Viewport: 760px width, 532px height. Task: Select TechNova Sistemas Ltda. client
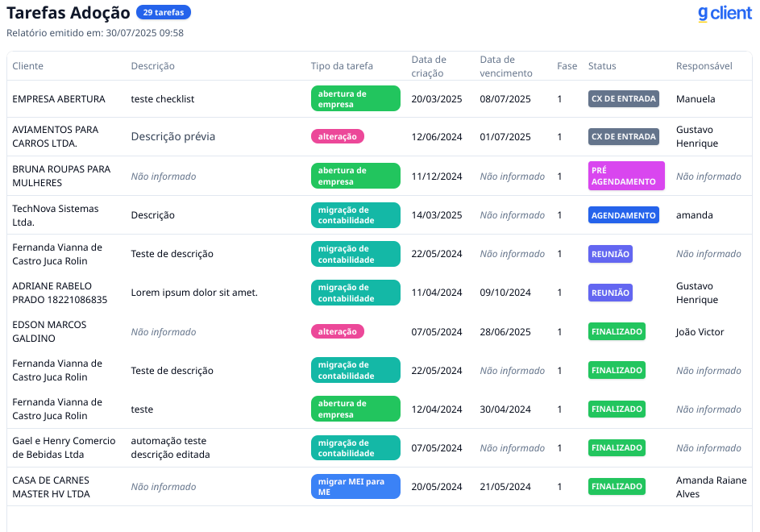click(56, 215)
